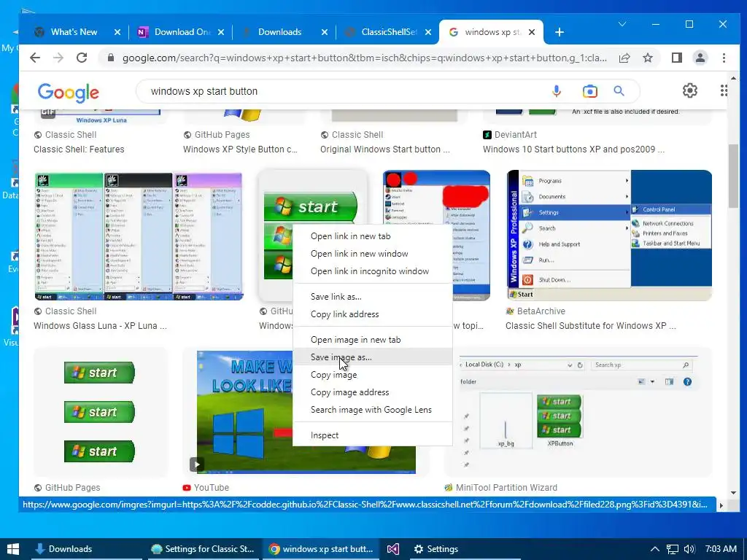Close the Downloads tab

(x=325, y=32)
